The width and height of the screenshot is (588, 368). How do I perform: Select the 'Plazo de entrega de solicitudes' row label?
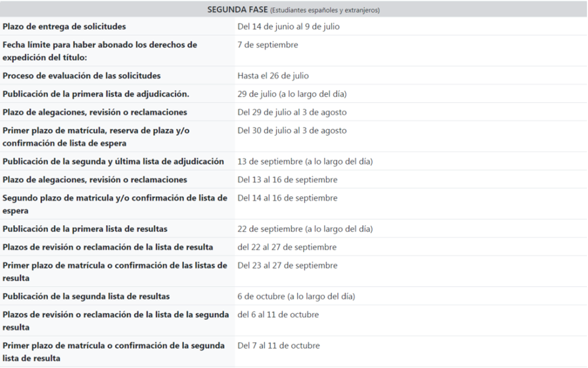pyautogui.click(x=65, y=27)
